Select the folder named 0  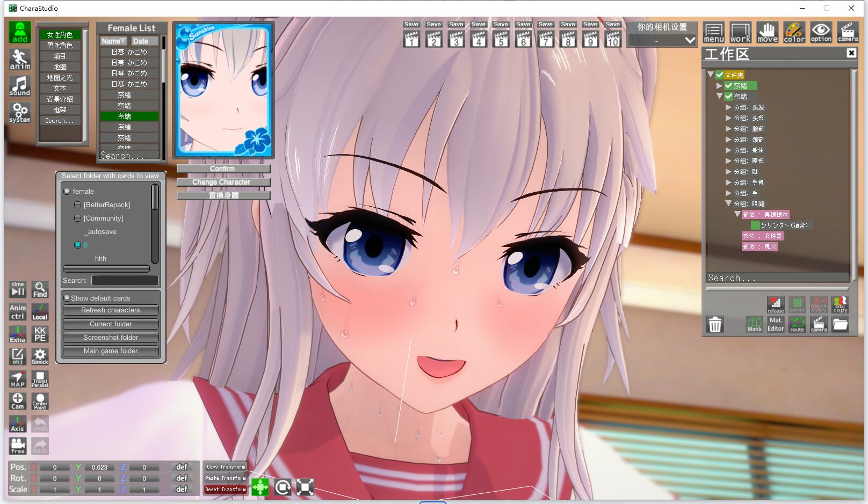coord(78,245)
